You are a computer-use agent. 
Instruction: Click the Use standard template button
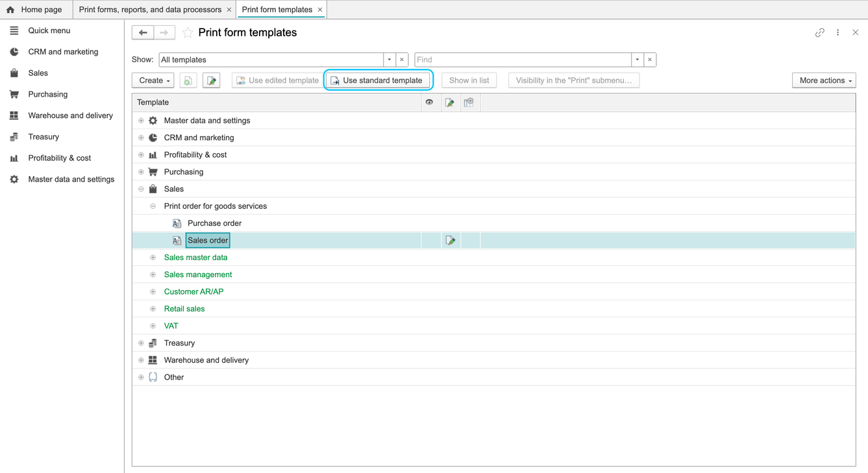[x=378, y=80]
